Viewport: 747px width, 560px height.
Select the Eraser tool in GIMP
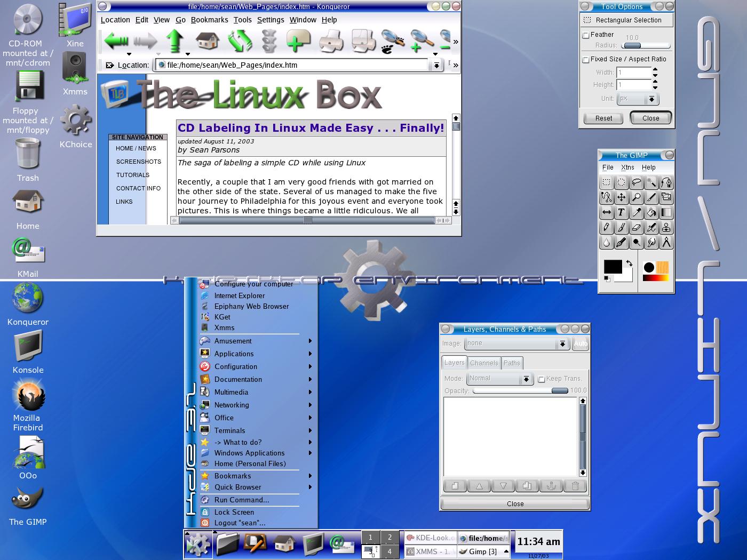pyautogui.click(x=637, y=227)
